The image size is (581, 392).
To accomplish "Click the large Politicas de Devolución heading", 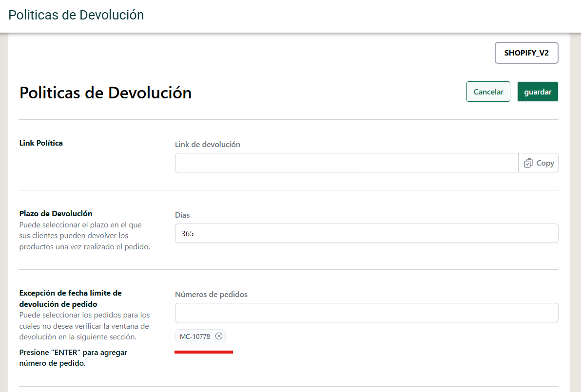I will pos(105,93).
